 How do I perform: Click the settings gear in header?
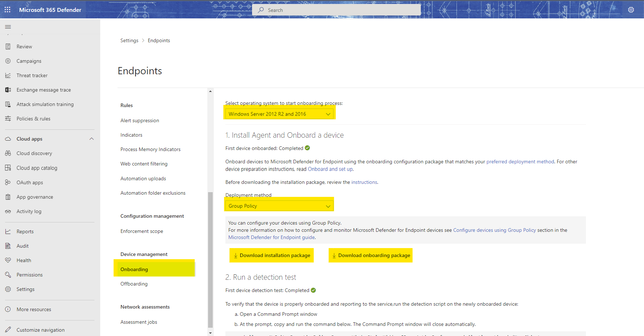(631, 10)
